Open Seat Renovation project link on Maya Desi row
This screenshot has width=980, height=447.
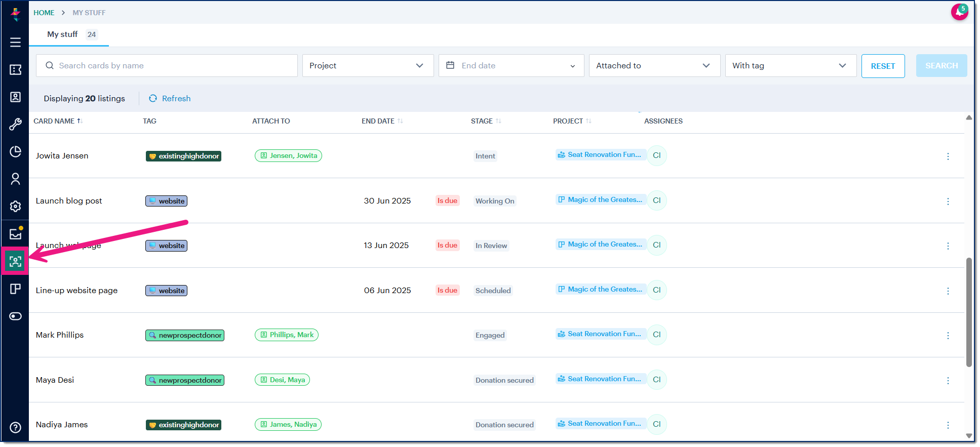(601, 379)
